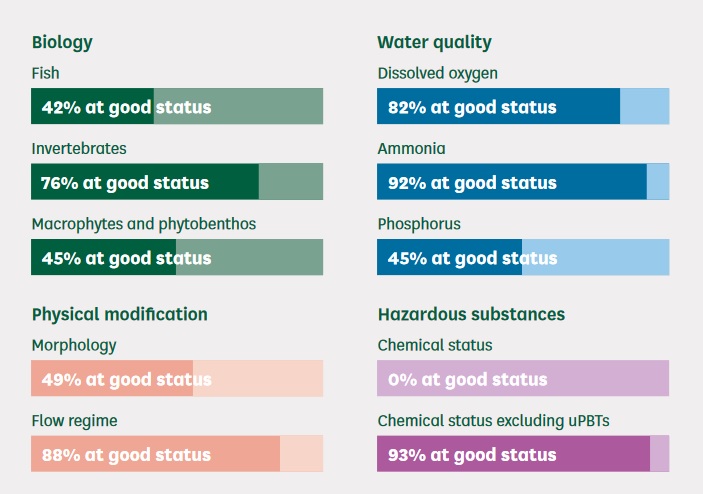Select the Chemical status 0% bar
Viewport: 703px width, 494px height.
(523, 378)
